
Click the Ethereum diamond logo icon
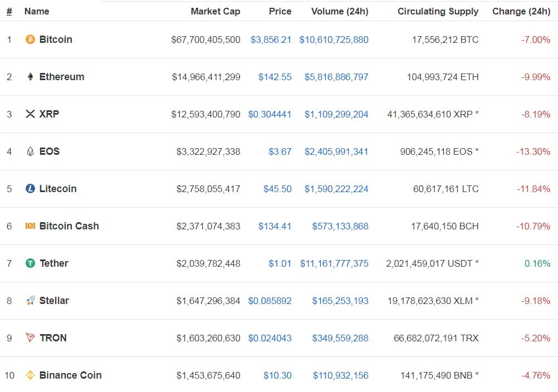click(x=30, y=77)
